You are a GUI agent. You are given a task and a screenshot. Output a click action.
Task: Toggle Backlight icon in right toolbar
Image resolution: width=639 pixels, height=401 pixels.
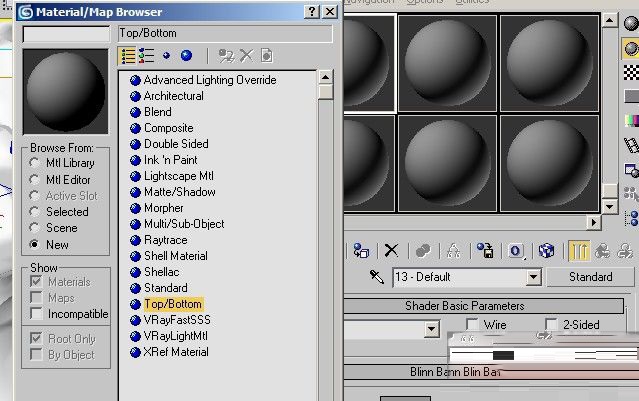click(631, 48)
